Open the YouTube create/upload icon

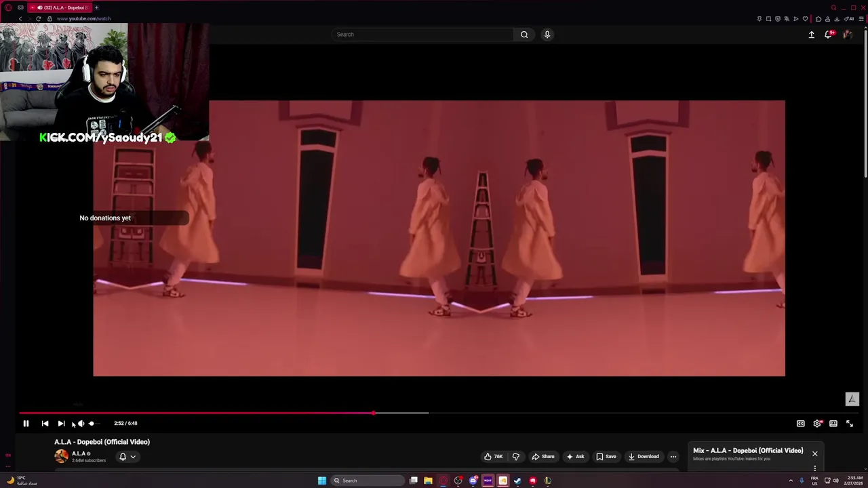(812, 35)
